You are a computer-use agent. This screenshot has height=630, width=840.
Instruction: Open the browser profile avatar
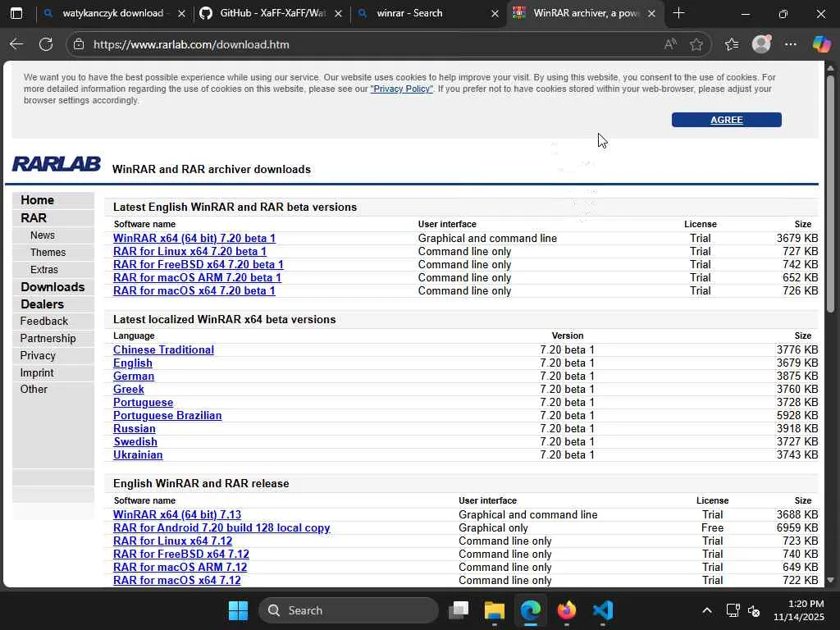(761, 44)
